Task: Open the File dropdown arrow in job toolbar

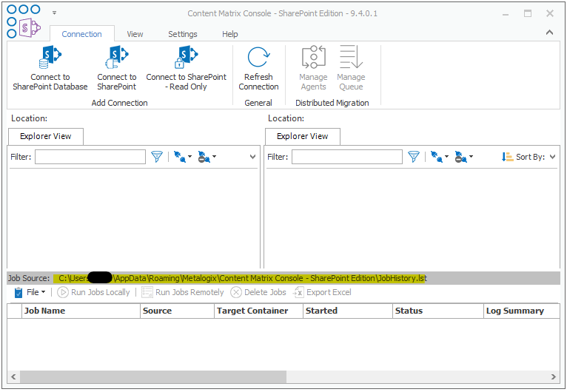Action: (x=44, y=292)
